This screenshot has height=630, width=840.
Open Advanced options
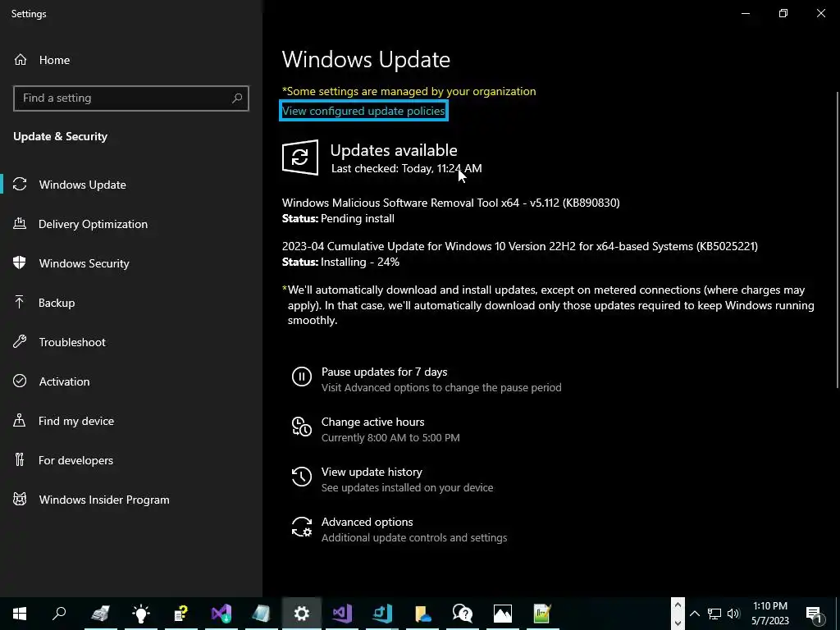pos(367,522)
